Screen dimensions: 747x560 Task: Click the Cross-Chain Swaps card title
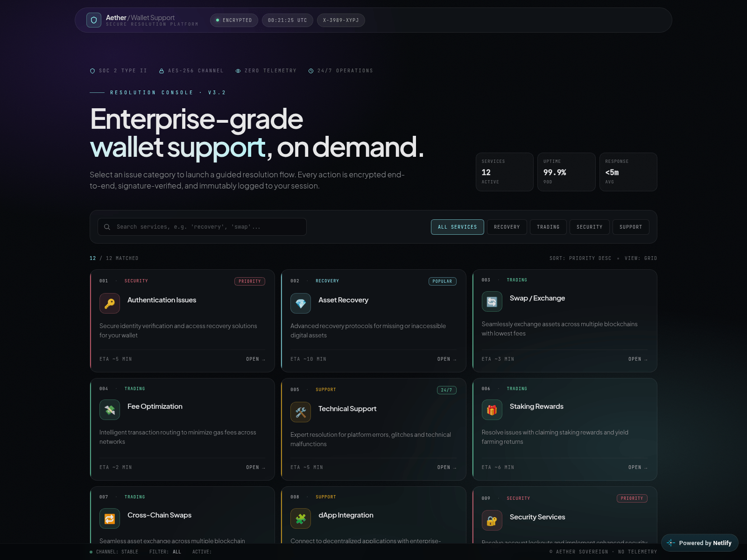pos(159,515)
